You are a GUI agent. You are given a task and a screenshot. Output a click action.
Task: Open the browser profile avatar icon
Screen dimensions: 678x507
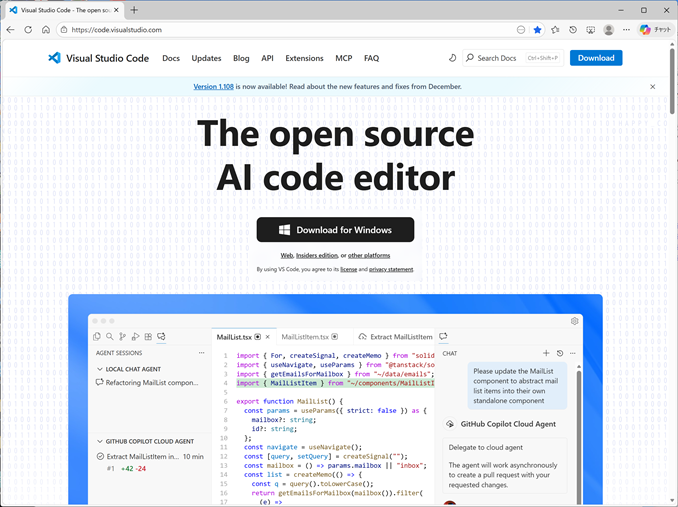609,30
